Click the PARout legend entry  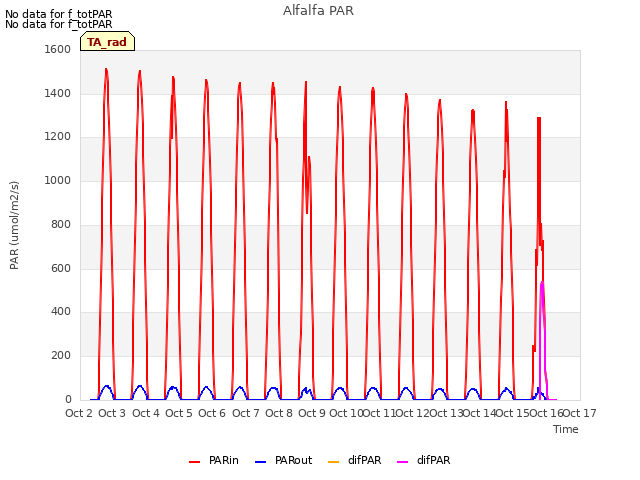tap(284, 460)
